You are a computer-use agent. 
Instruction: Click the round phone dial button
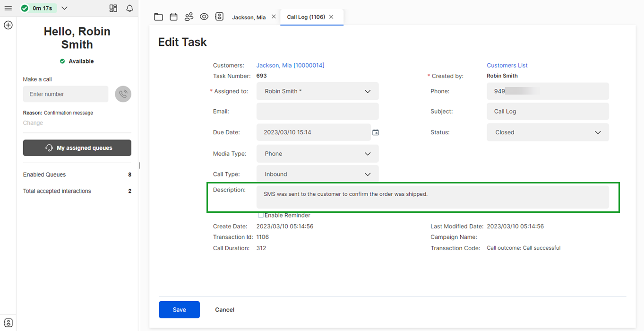(123, 94)
